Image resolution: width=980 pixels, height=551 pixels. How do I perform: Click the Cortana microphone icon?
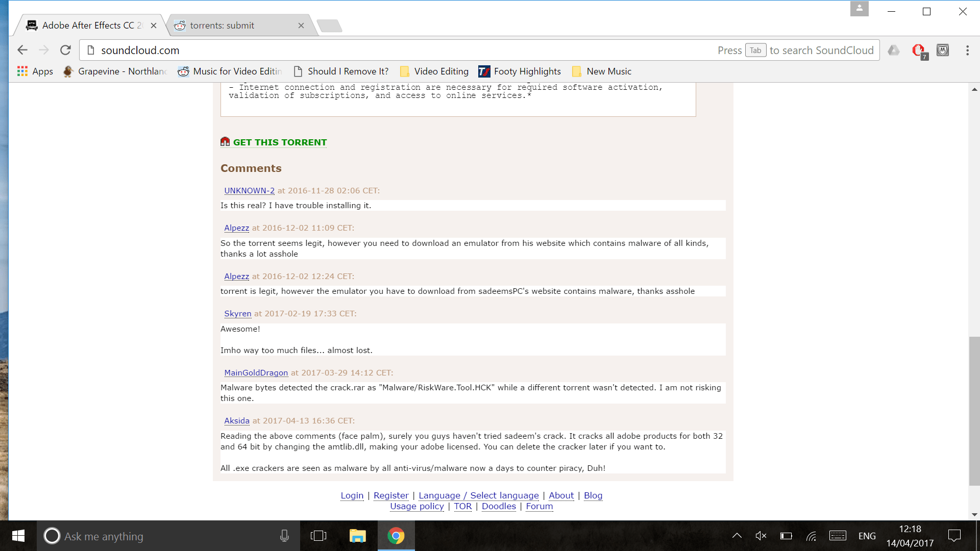click(x=284, y=536)
